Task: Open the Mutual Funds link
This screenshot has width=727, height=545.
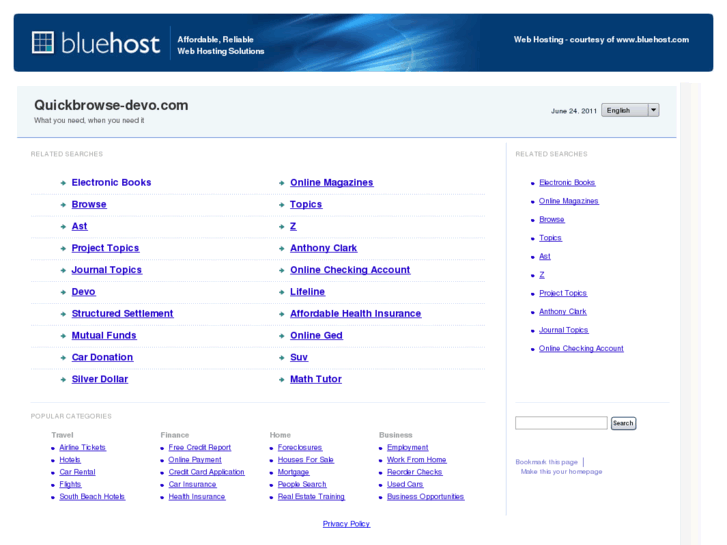Action: click(104, 335)
